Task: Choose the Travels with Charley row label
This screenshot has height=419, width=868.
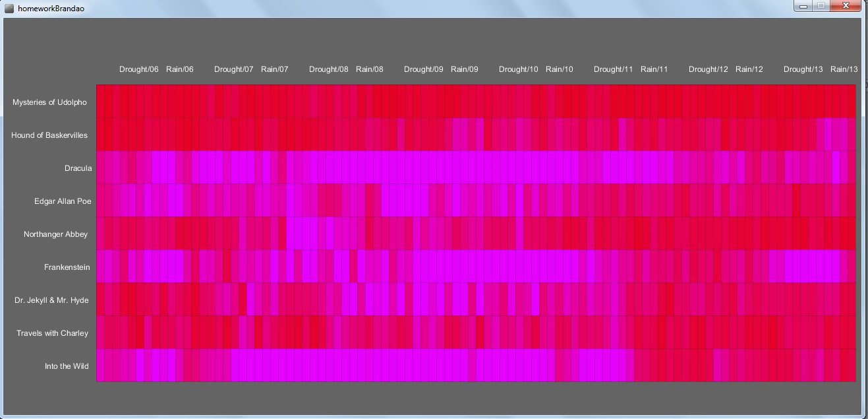Action: point(52,333)
